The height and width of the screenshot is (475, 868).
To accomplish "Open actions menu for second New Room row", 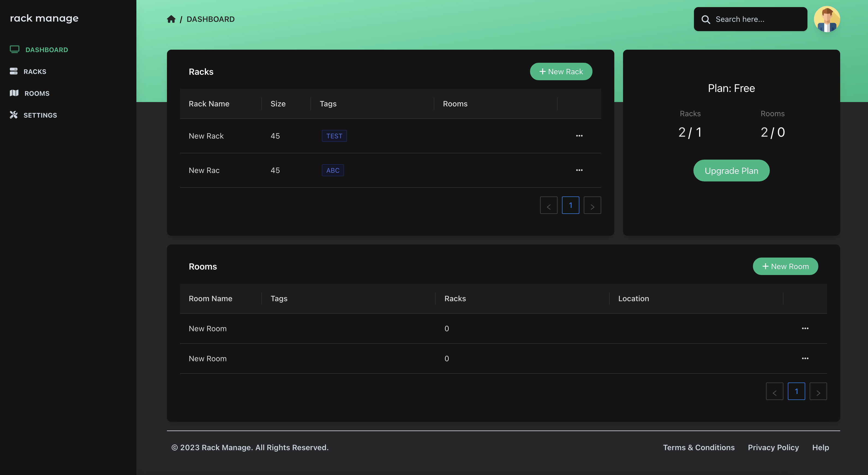I will [805, 358].
